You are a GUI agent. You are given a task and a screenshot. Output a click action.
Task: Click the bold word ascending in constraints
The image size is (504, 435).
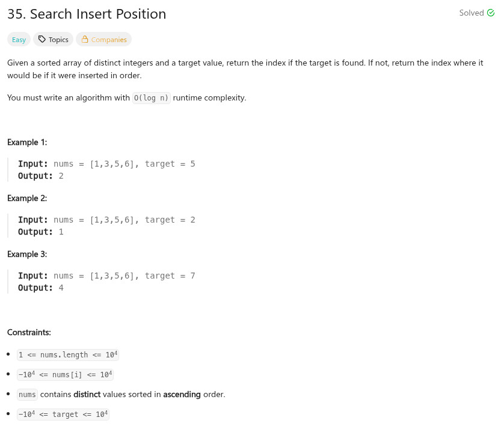pyautogui.click(x=183, y=395)
